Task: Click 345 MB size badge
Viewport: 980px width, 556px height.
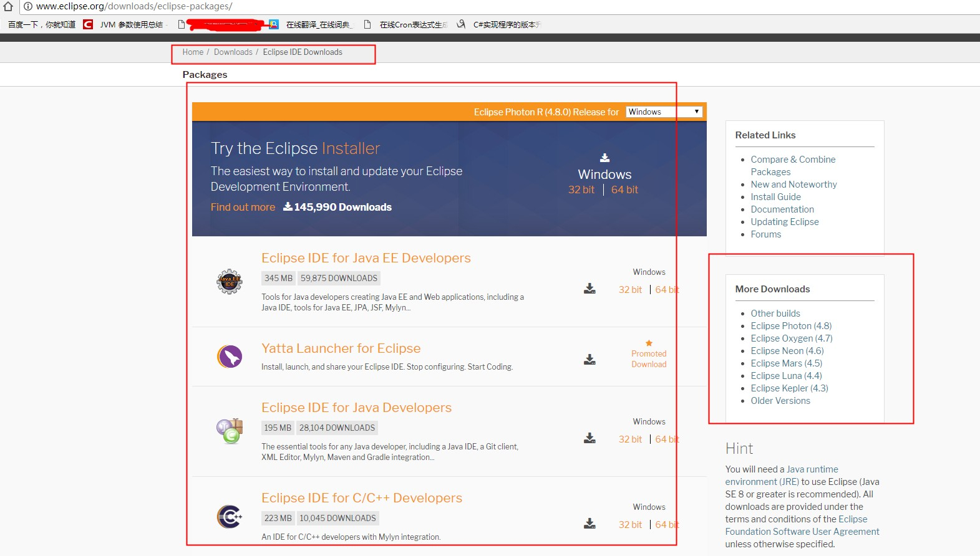Action: tap(278, 279)
